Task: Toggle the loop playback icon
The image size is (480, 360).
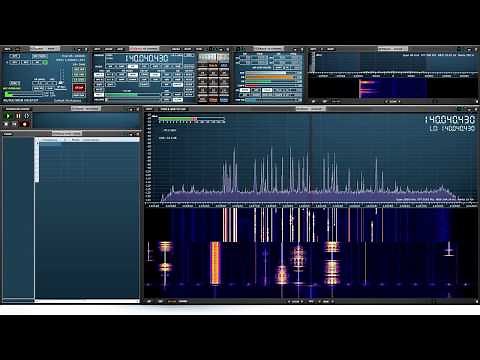Action: click(x=27, y=116)
